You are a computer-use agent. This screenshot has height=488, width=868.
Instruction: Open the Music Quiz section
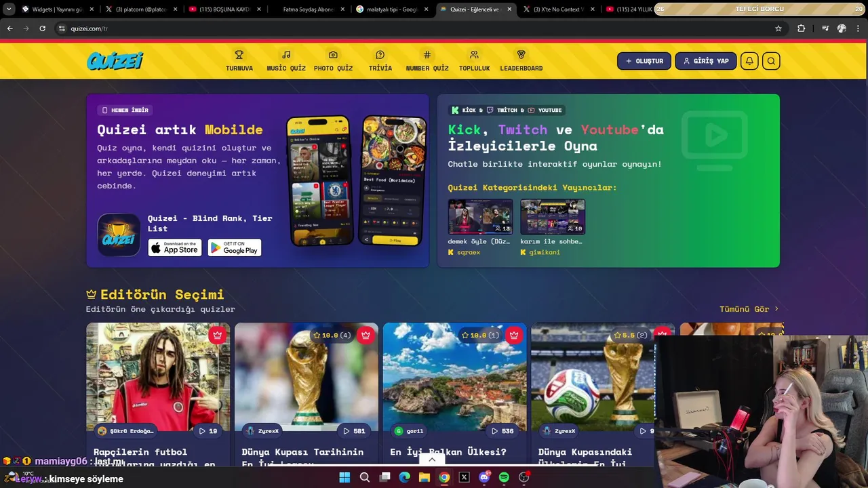(286, 61)
